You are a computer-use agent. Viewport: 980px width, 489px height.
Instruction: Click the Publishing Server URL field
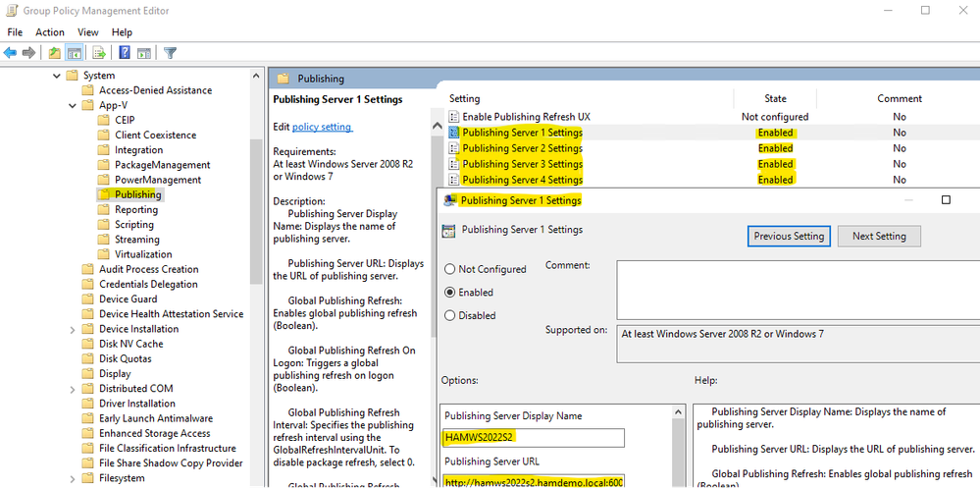(534, 483)
